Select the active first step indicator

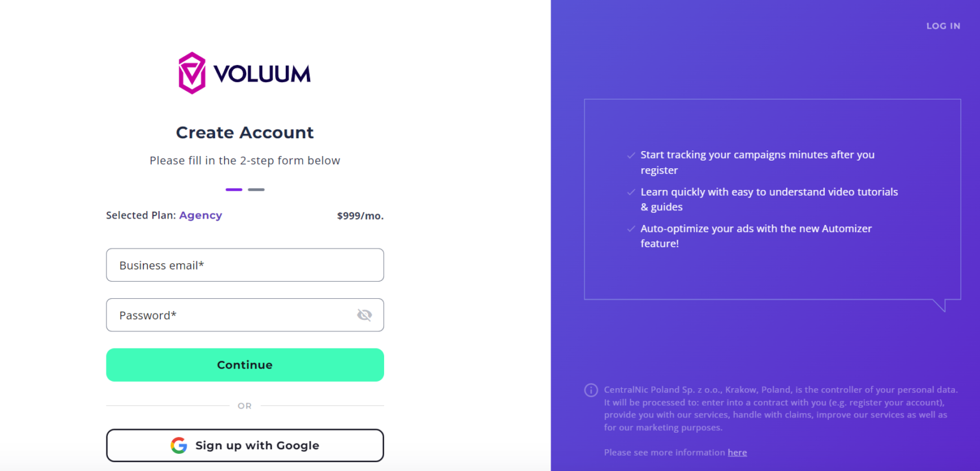point(234,189)
